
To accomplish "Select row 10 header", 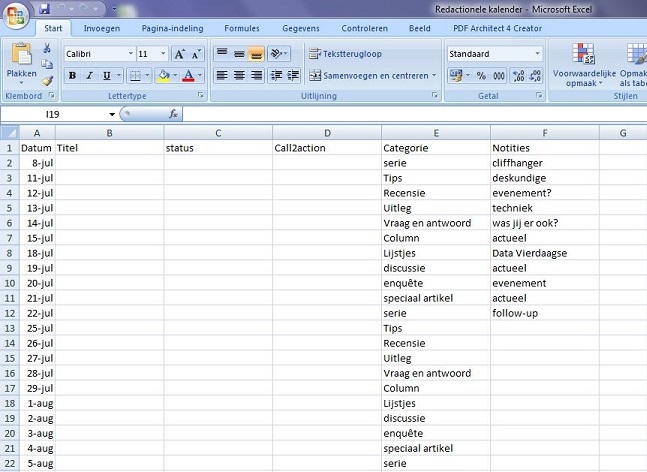I will coord(9,283).
